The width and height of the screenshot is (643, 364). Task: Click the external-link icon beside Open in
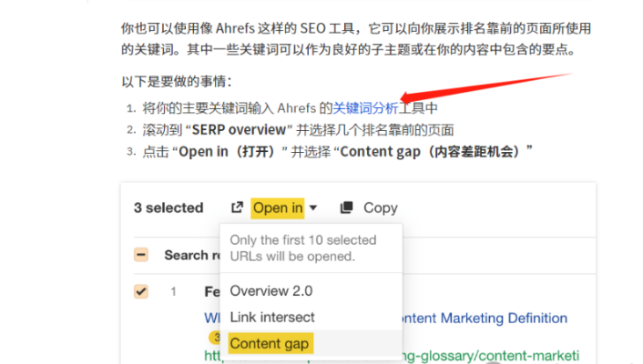tap(237, 208)
